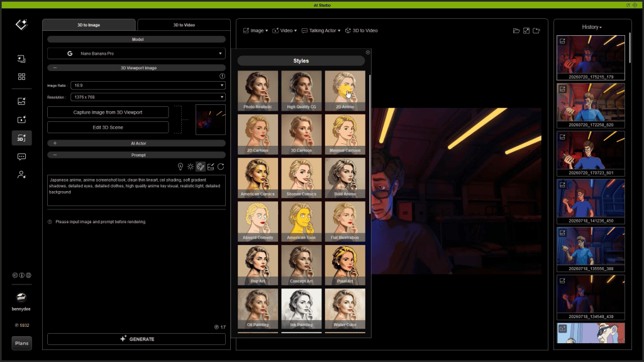
Task: Select the American Comics style
Action: pos(257,178)
